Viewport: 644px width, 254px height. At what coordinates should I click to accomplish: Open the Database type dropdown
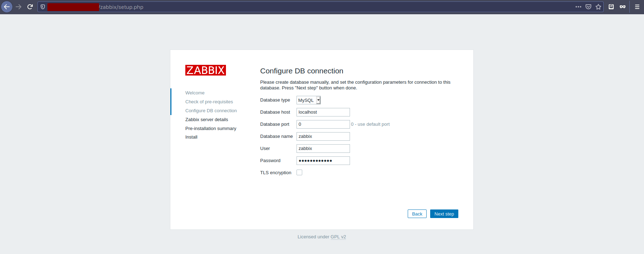coord(309,100)
